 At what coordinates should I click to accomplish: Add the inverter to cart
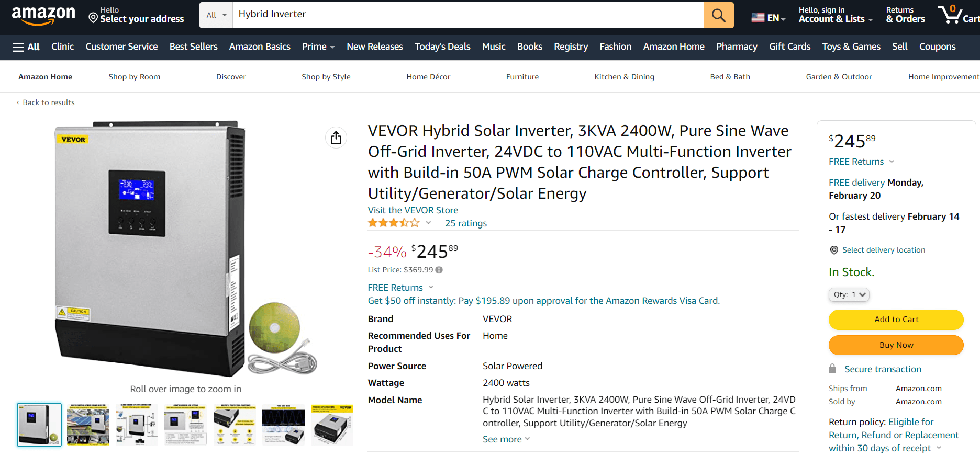pos(896,320)
